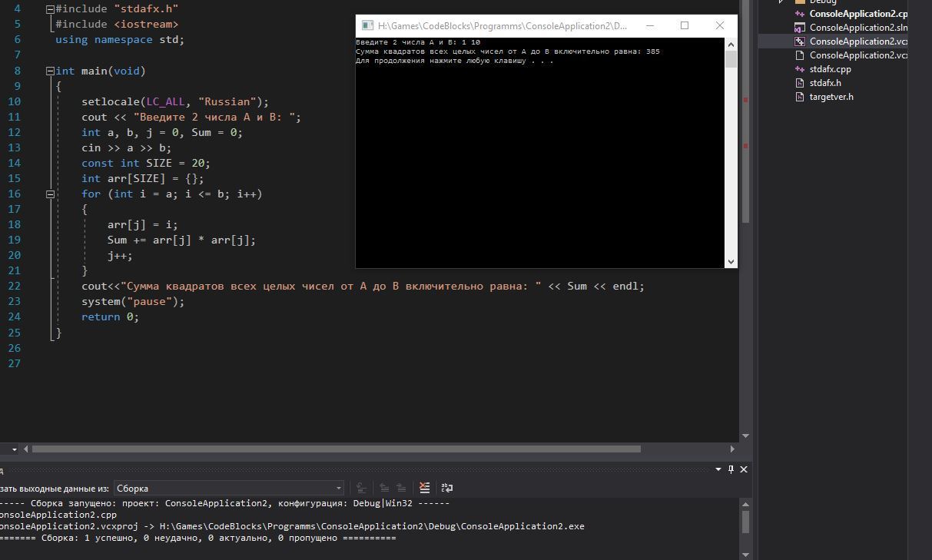
Task: Click console line 'Для продолжения нажмите любую клавишу'
Action: (454, 61)
